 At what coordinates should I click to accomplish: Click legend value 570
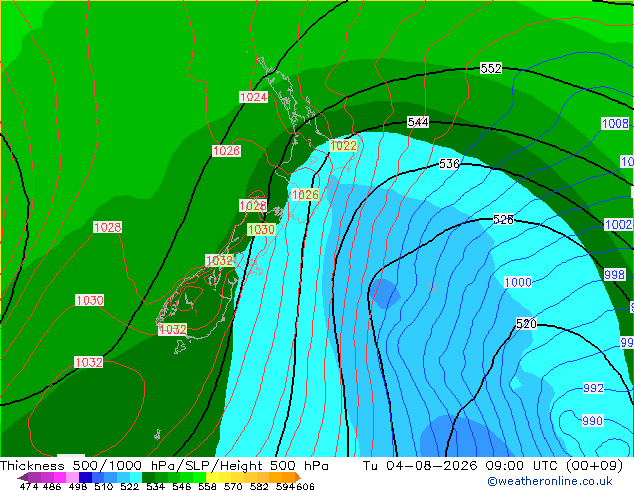pyautogui.click(x=233, y=486)
